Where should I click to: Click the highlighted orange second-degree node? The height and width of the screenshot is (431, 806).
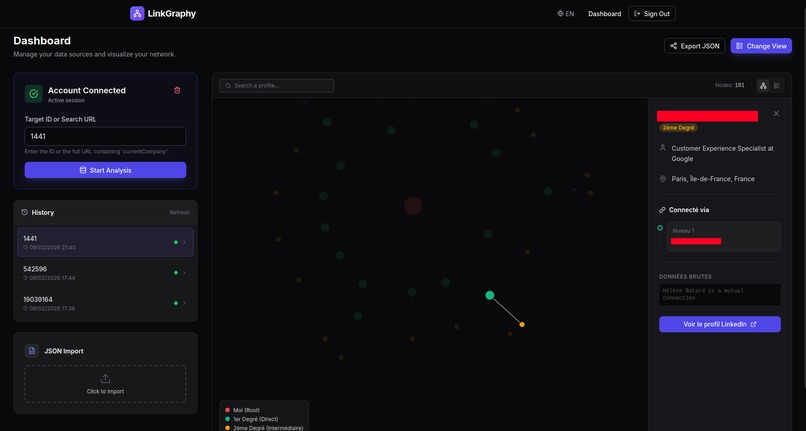tap(522, 325)
